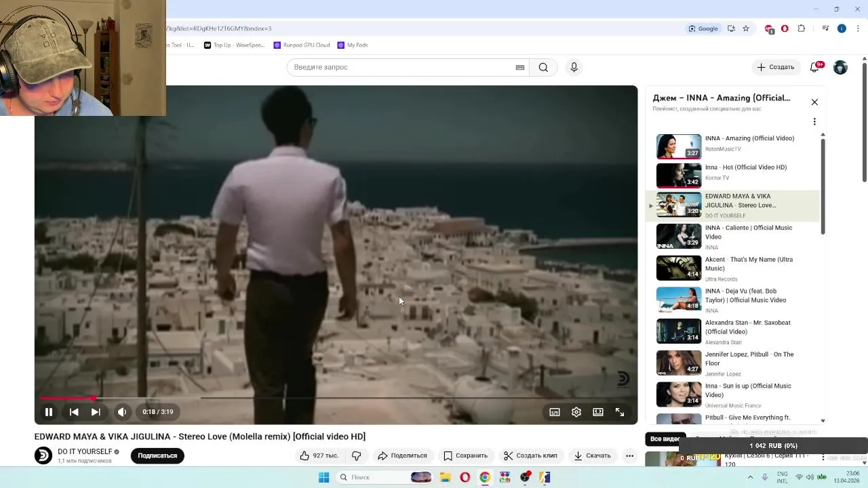Open the red stop-hand blocker extension
The height and width of the screenshot is (488, 868).
785,28
